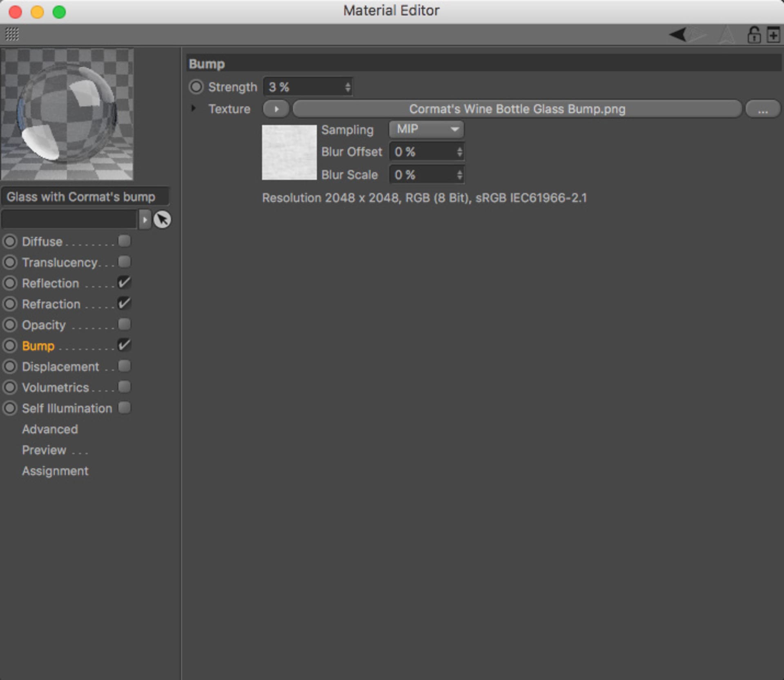Select the Volumetrics channel tab
The height and width of the screenshot is (680, 784).
pos(56,387)
